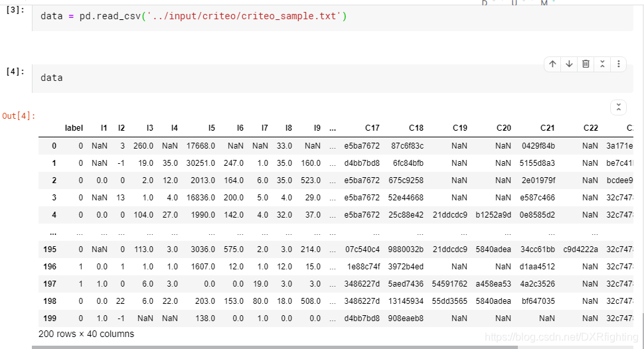Click row index 195

coord(50,249)
